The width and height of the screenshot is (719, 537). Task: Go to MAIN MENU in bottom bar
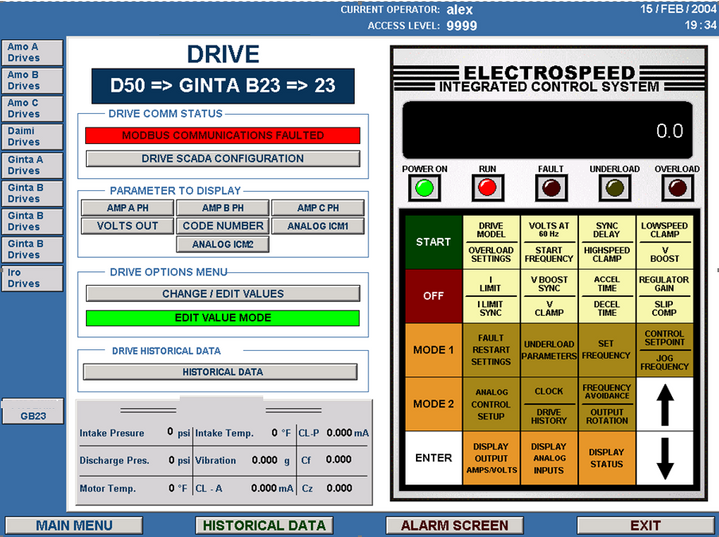click(x=74, y=526)
